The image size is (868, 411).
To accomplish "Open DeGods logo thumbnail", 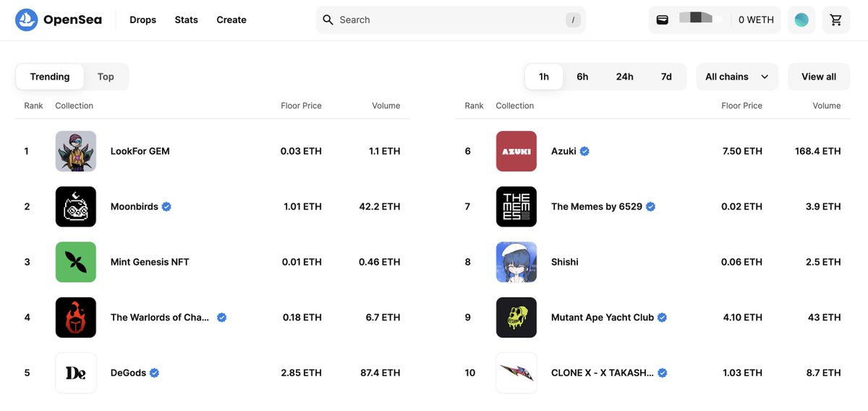I will point(76,373).
